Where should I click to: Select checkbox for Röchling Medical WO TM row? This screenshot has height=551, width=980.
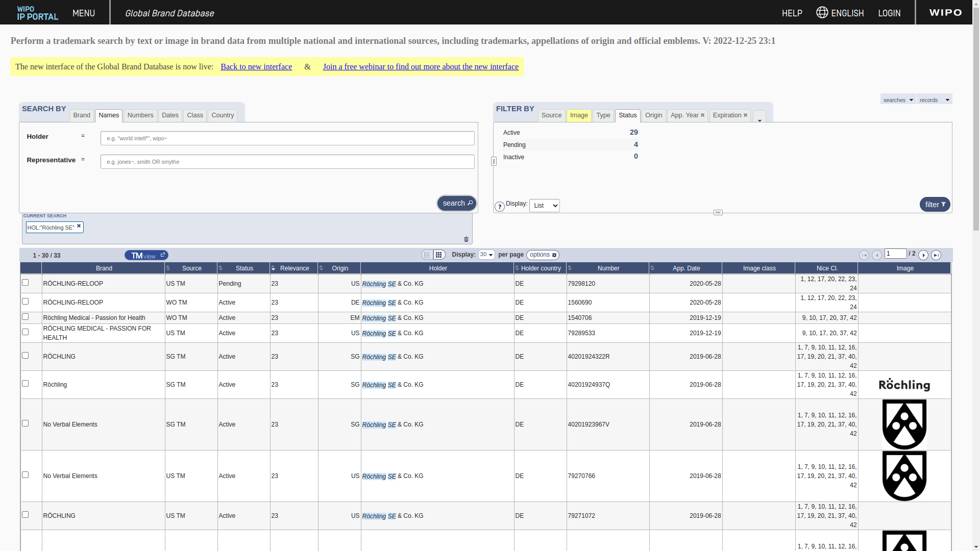click(26, 317)
